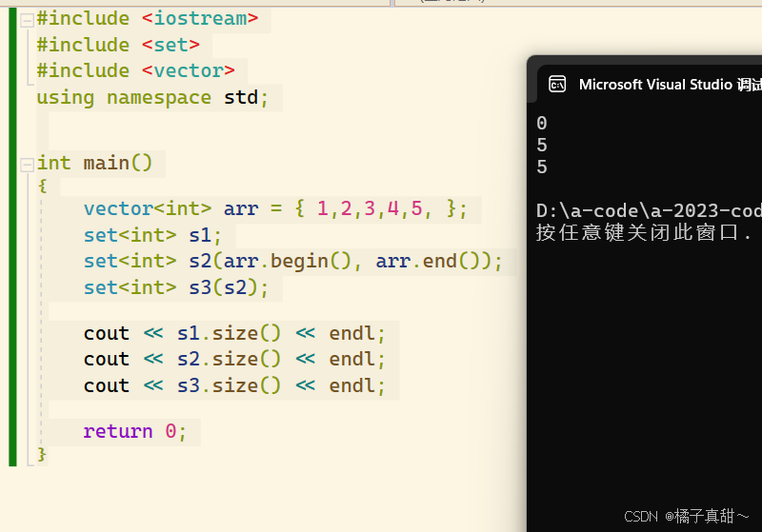Click the 'set<int> s3(s2);' line

tap(176, 287)
